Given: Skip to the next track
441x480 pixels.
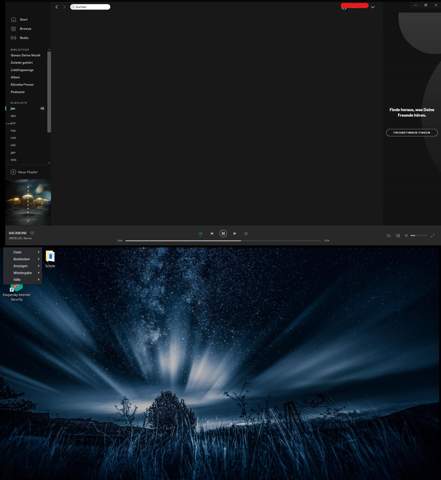Looking at the screenshot, I should tap(235, 234).
